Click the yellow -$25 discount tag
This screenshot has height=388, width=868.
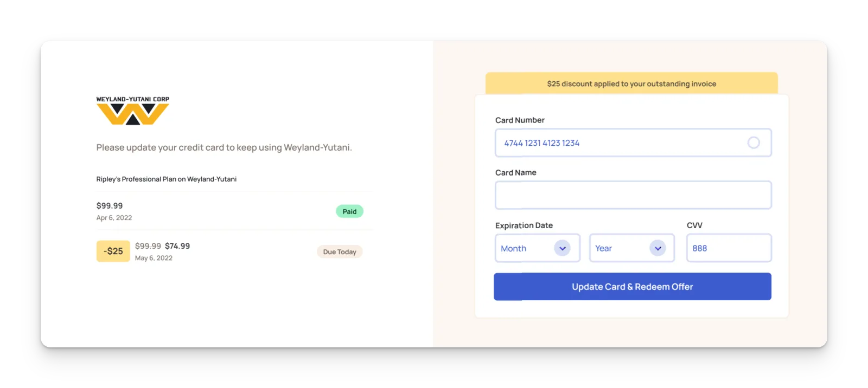coord(113,251)
